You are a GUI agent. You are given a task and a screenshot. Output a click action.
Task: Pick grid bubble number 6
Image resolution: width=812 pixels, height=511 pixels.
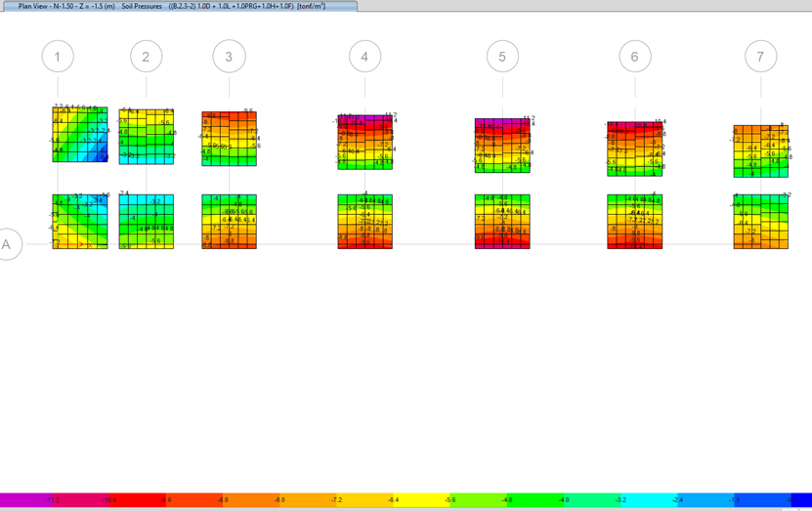click(x=634, y=58)
